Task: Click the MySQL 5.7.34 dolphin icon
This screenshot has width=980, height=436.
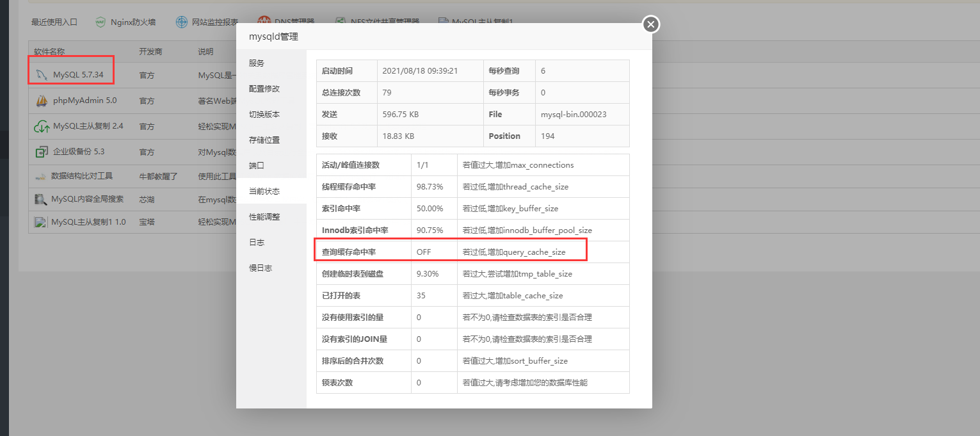Action: 42,75
